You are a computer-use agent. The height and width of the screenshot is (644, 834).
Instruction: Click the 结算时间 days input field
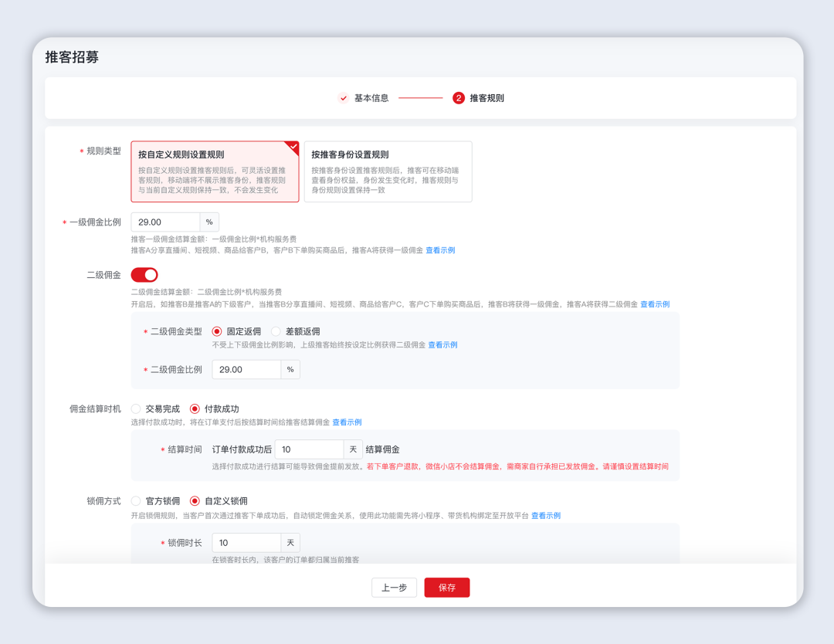[x=308, y=449]
